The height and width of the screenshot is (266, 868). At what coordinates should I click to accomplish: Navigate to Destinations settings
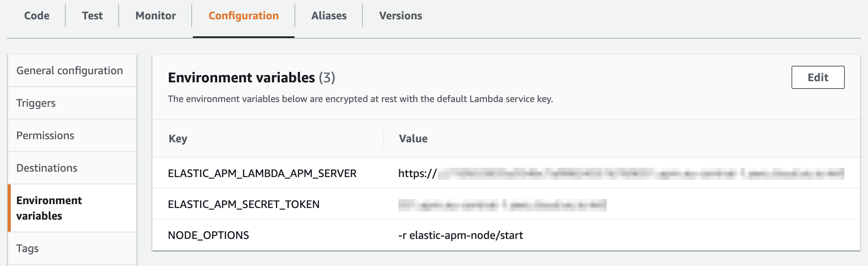pyautogui.click(x=46, y=168)
